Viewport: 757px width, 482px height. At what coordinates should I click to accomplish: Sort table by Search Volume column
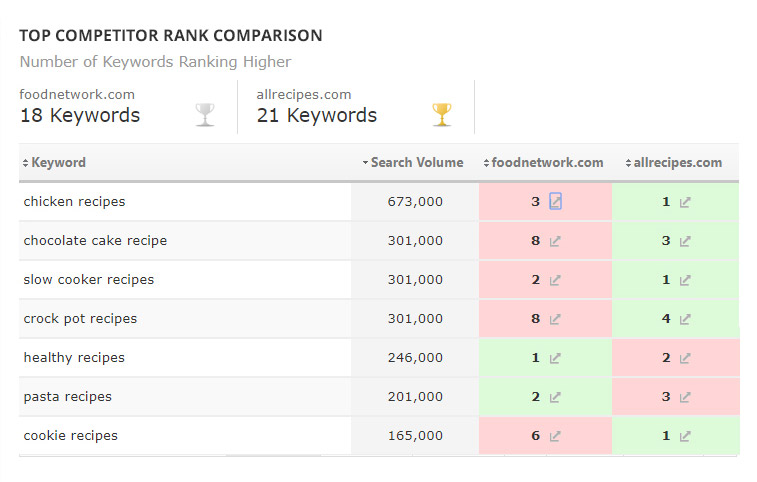point(416,162)
